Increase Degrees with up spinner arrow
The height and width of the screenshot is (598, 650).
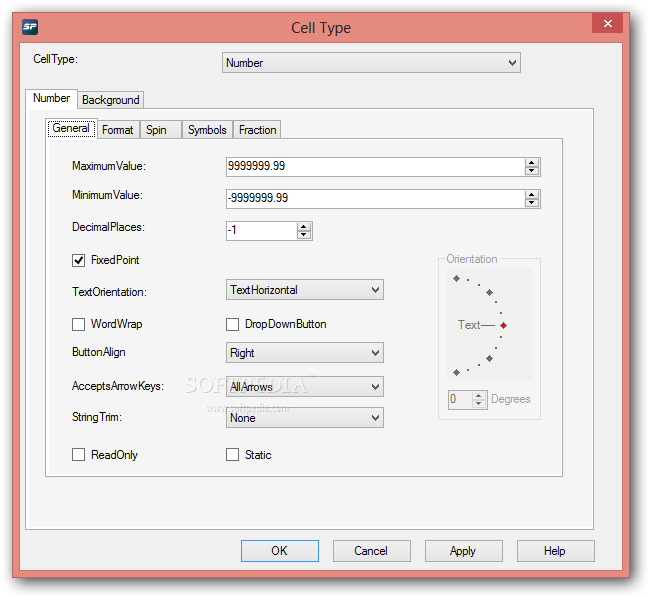point(479,395)
